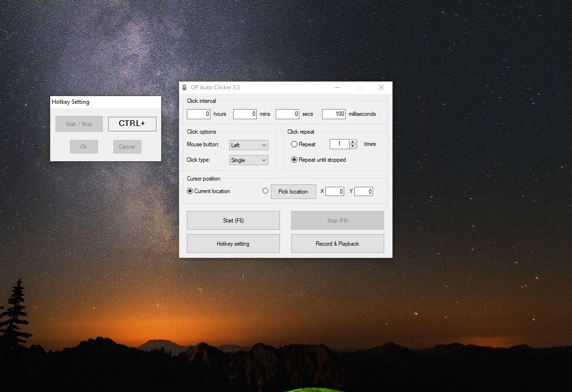This screenshot has height=392, width=572.
Task: Focus the Y coordinate field
Action: [x=363, y=191]
